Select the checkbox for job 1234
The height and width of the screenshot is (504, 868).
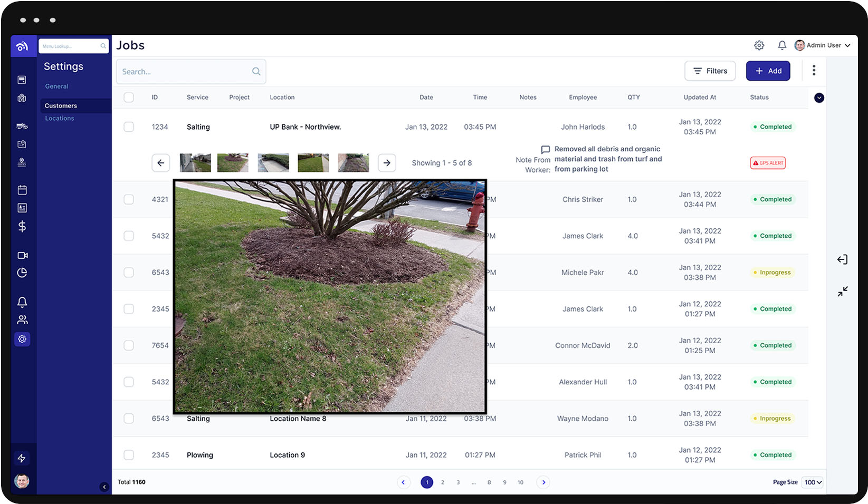tap(129, 127)
